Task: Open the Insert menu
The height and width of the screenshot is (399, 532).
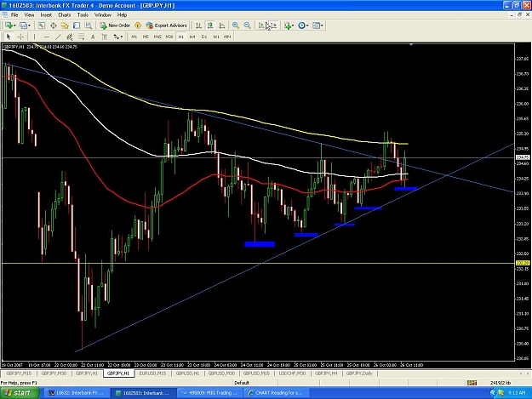Action: [46, 15]
